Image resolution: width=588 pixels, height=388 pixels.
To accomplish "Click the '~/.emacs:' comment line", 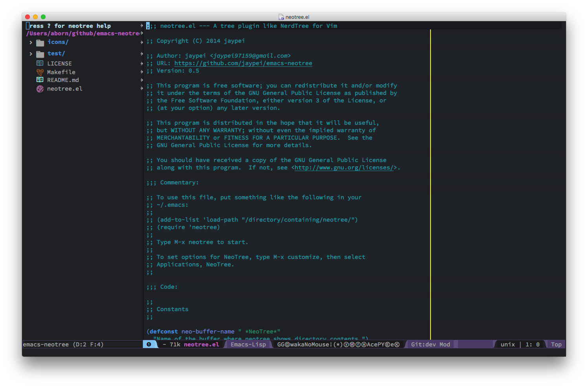I will [167, 205].
